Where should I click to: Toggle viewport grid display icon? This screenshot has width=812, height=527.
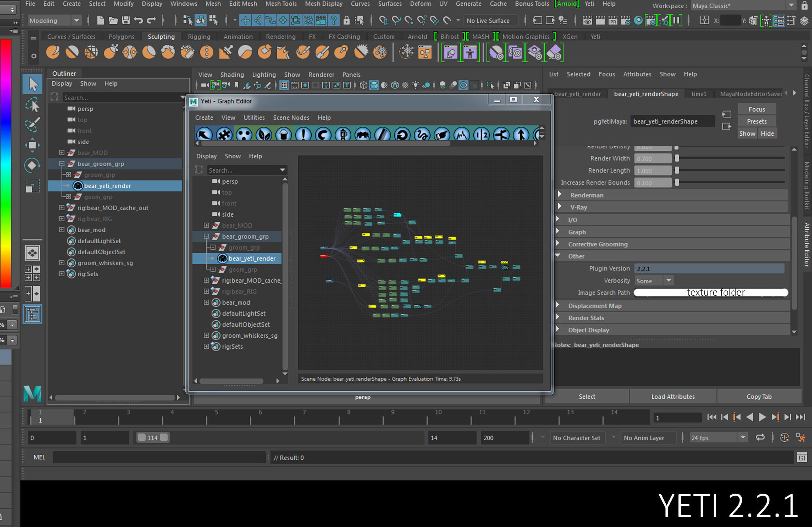pos(284,85)
